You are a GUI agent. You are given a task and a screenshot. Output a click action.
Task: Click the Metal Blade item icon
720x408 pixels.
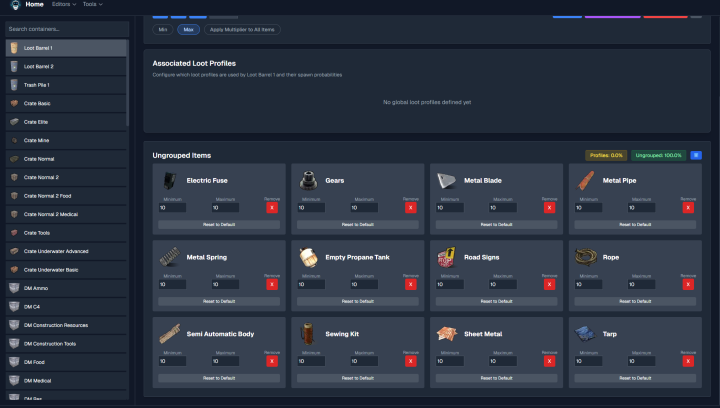pyautogui.click(x=447, y=180)
